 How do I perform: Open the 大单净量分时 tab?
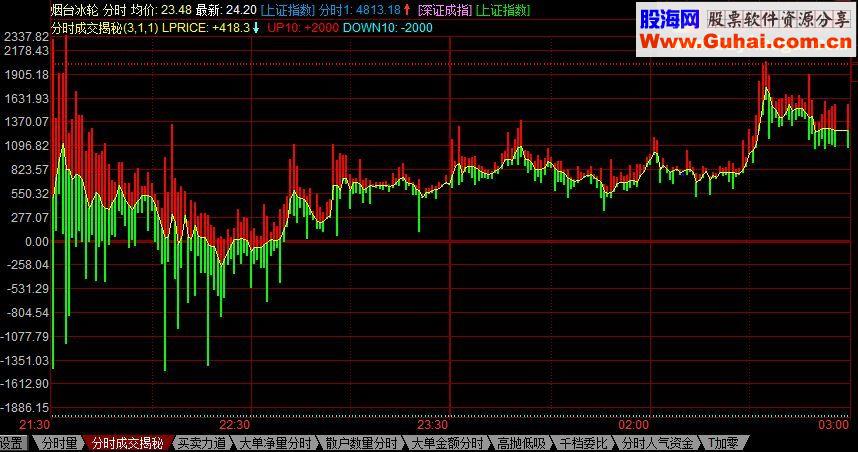point(275,443)
